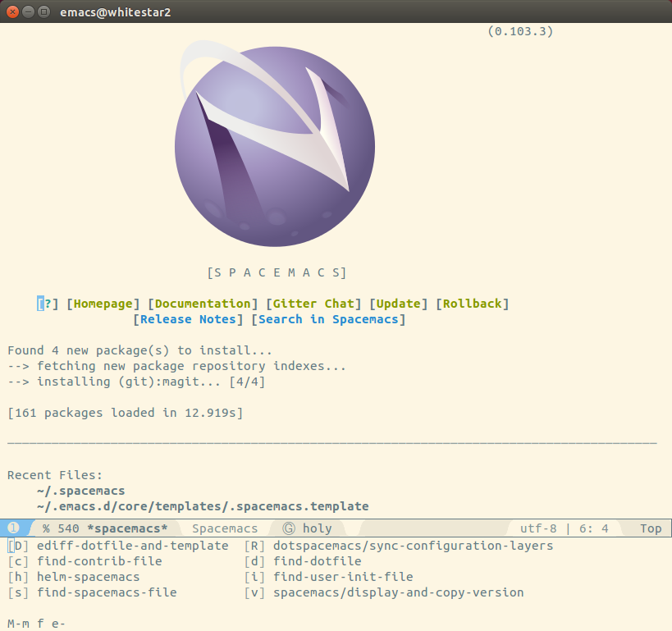Screen dimensions: 672x631
Task: Click the Spacemacs major mode label
Action: (225, 528)
